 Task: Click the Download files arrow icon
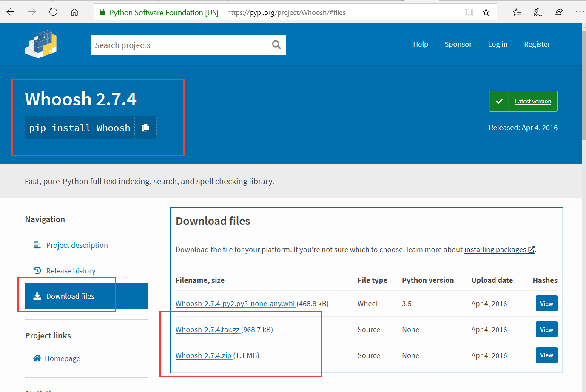click(x=37, y=296)
